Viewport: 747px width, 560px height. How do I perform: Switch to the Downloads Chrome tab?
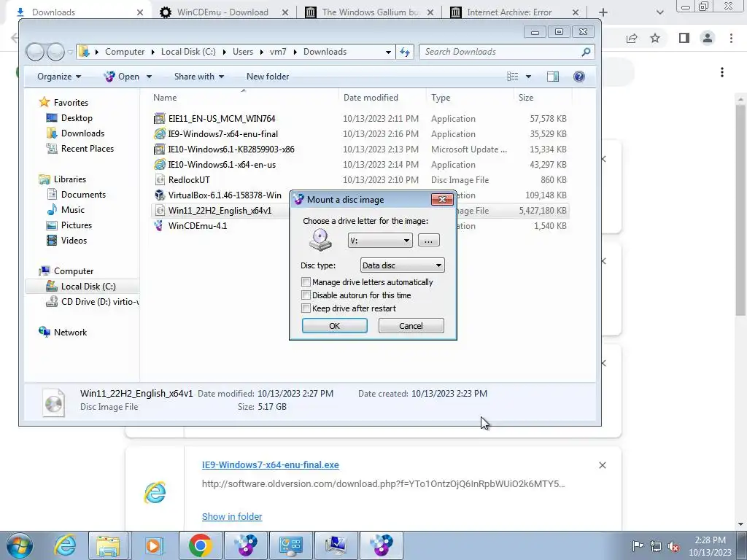click(53, 12)
